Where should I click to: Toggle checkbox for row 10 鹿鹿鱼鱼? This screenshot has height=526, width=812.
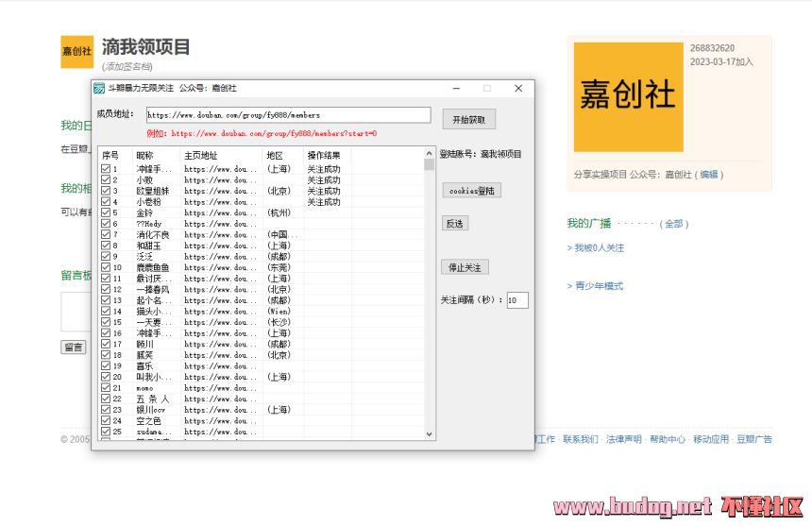point(106,267)
